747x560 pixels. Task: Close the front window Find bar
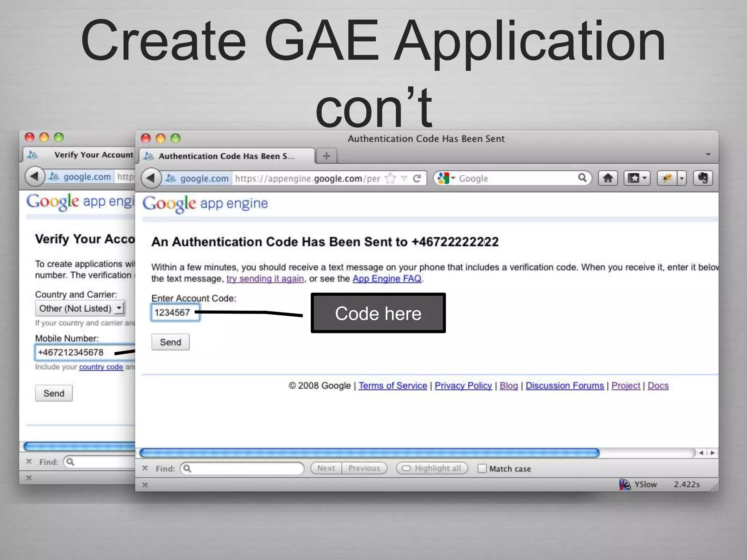tap(145, 468)
